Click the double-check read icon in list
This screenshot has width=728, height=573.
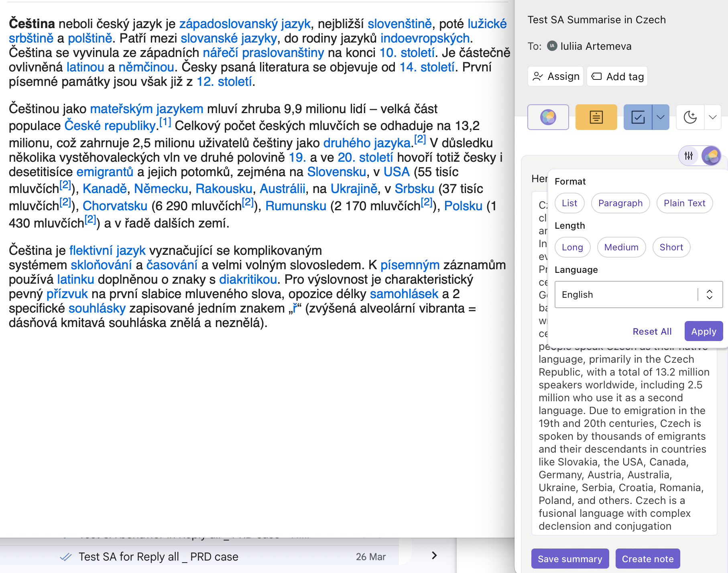point(65,557)
